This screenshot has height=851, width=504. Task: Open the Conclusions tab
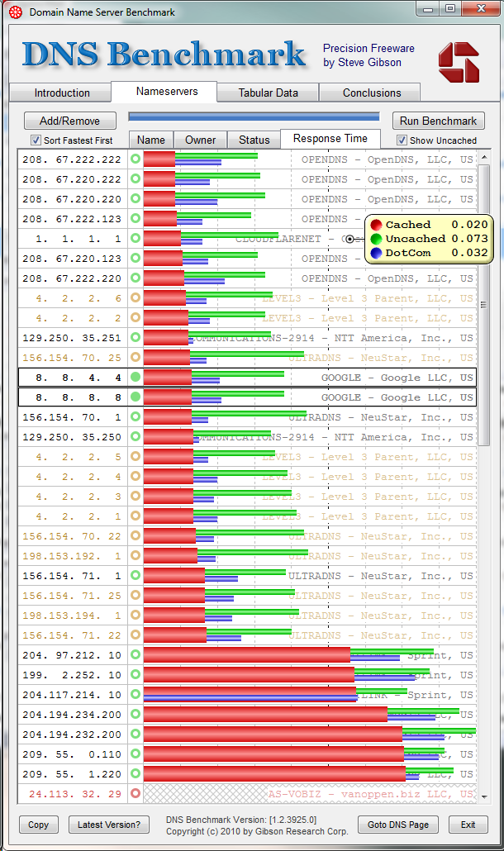pos(371,93)
